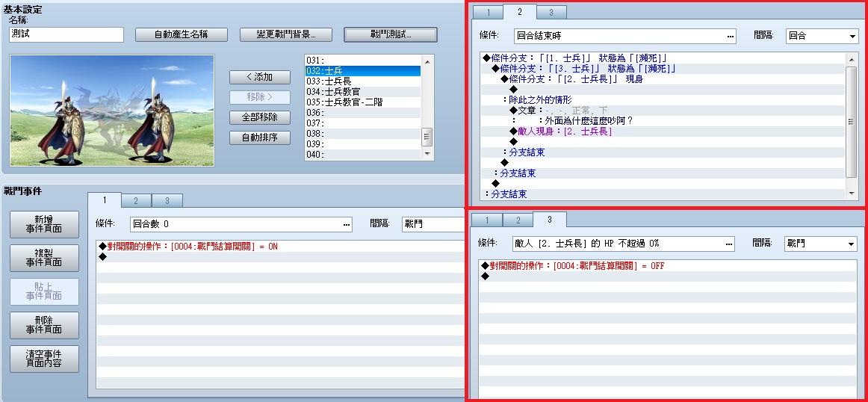This screenshot has width=868, height=402.
Task: Open condition editor for 回合結束時 field
Action: point(731,36)
